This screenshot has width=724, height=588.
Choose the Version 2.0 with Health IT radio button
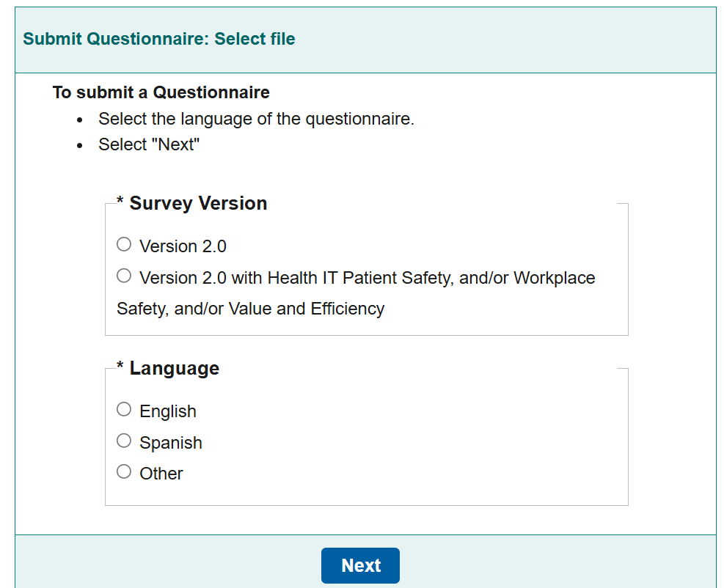click(x=124, y=276)
